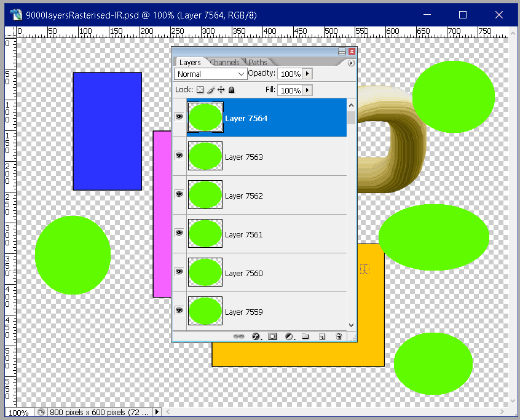Viewport: 520px width, 420px height.
Task: Create new fill or adjustment layer
Action: 290,336
